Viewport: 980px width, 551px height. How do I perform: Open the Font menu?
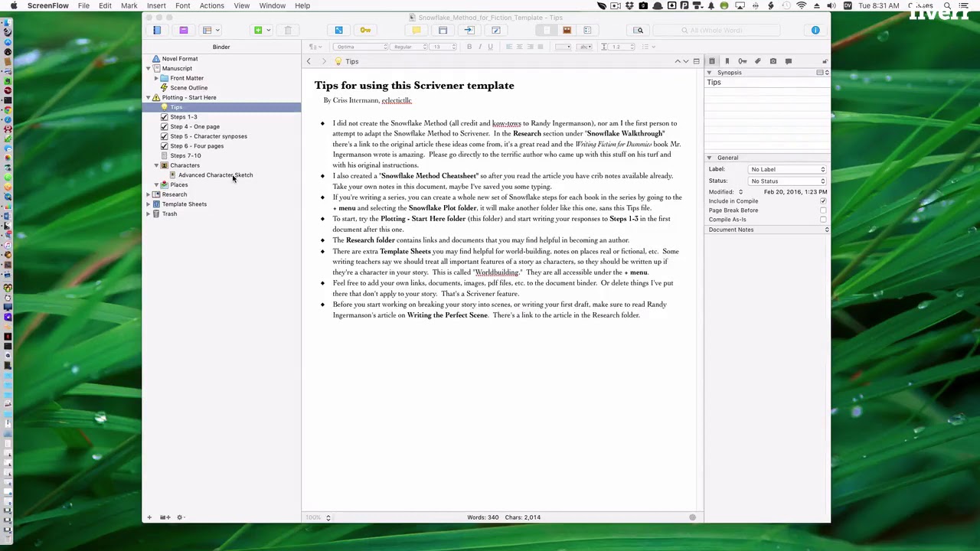pyautogui.click(x=183, y=5)
